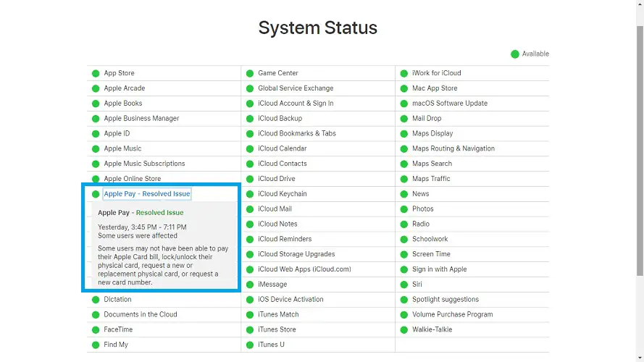
Task: Click the green dot beside iTunes U
Action: coord(250,345)
